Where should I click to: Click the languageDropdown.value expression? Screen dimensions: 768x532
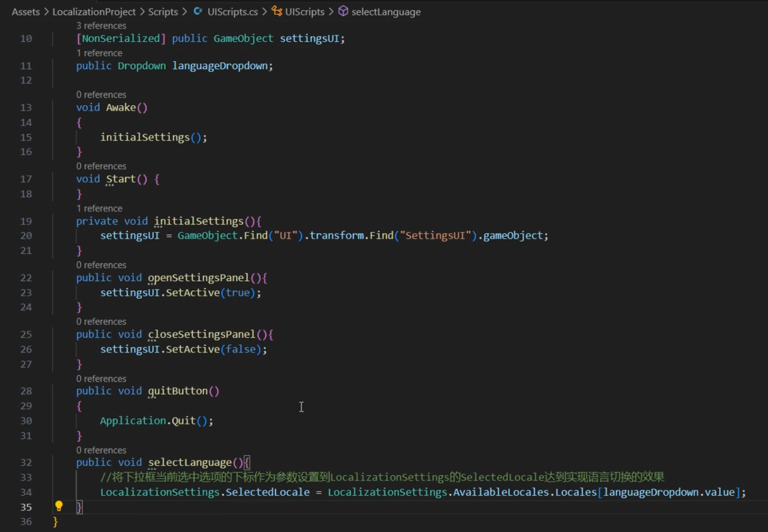pyautogui.click(x=668, y=492)
